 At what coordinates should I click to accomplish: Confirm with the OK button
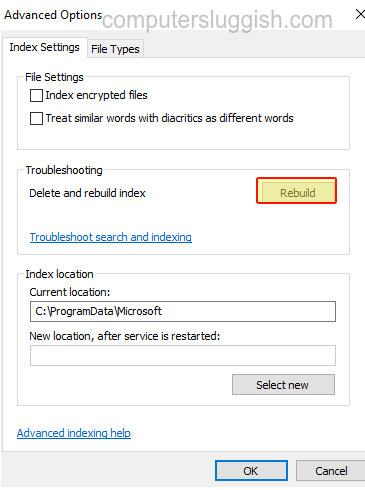pyautogui.click(x=251, y=471)
